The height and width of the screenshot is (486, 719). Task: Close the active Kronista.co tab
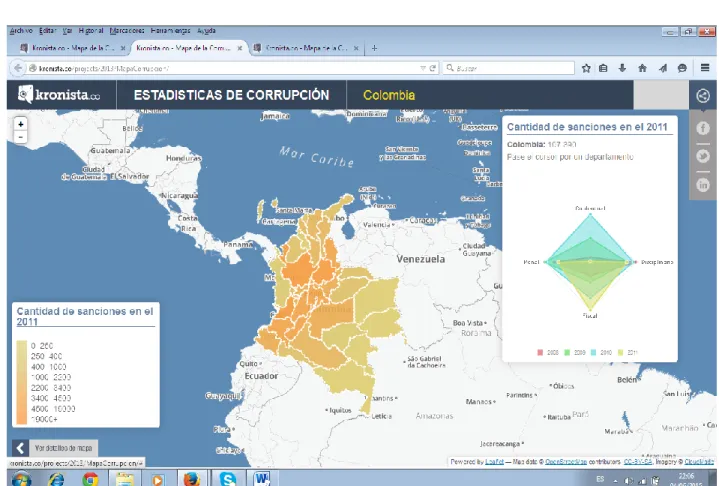point(239,48)
